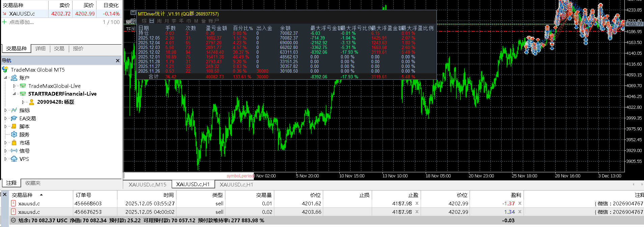Click the symbol,period input box below chart

point(189,176)
